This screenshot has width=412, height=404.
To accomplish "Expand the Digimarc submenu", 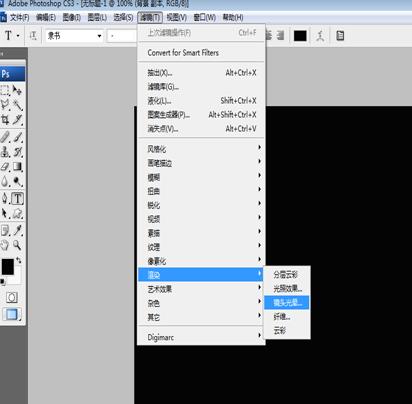I will pyautogui.click(x=201, y=337).
